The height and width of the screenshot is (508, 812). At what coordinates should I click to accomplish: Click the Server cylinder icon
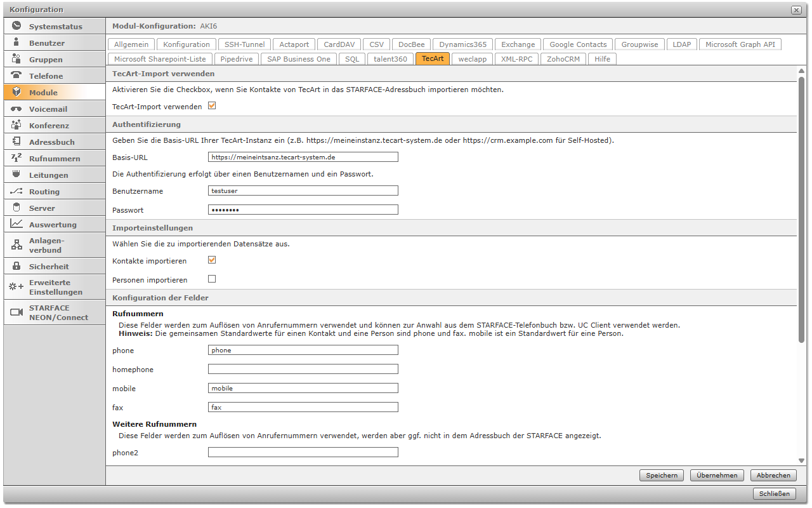pos(16,208)
